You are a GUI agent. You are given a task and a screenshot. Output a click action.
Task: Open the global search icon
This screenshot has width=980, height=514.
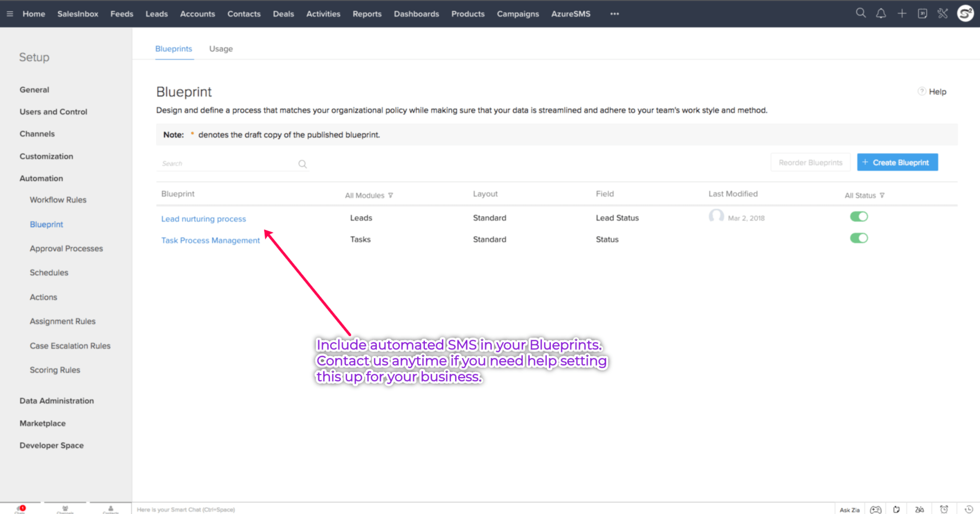click(861, 13)
